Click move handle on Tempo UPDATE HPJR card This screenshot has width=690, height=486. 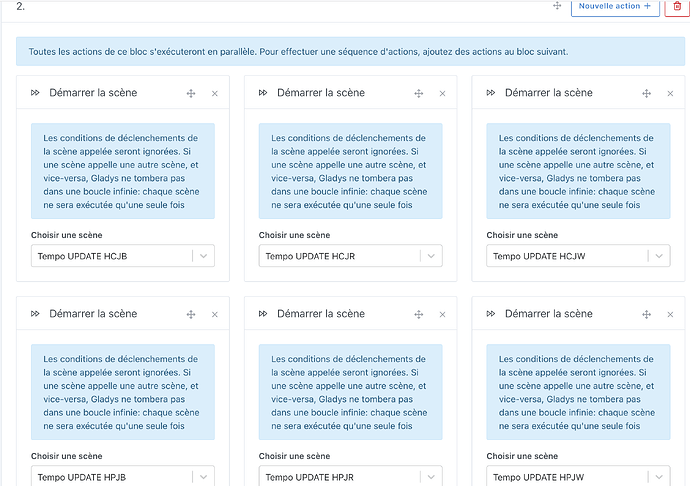pyautogui.click(x=418, y=314)
